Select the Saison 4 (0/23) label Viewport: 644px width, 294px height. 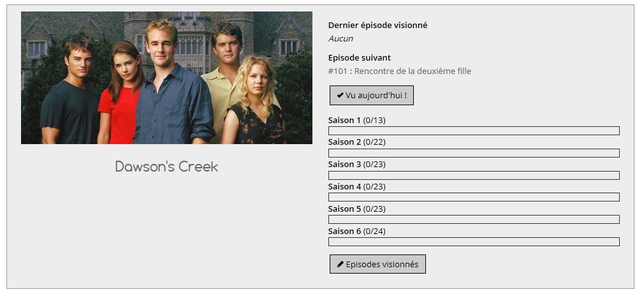pos(357,186)
